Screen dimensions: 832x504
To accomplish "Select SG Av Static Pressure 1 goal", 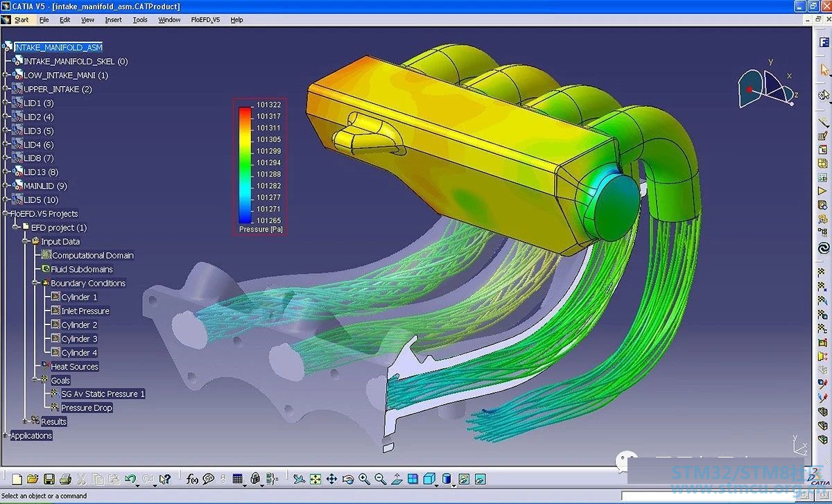I will (x=103, y=394).
